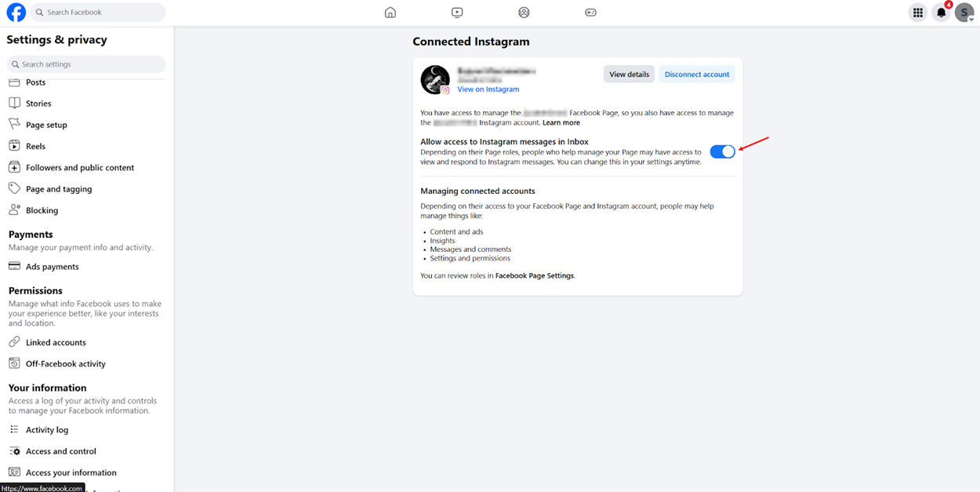Open Facebook Home feed icon

click(x=390, y=12)
